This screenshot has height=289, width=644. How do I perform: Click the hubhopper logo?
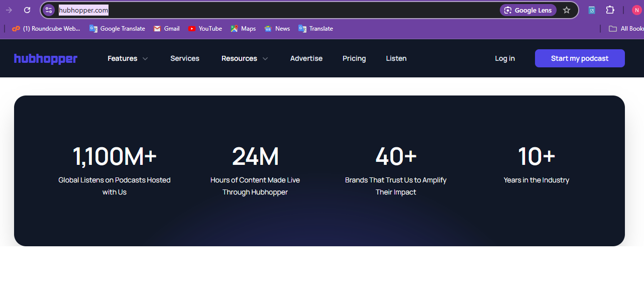coord(46,59)
